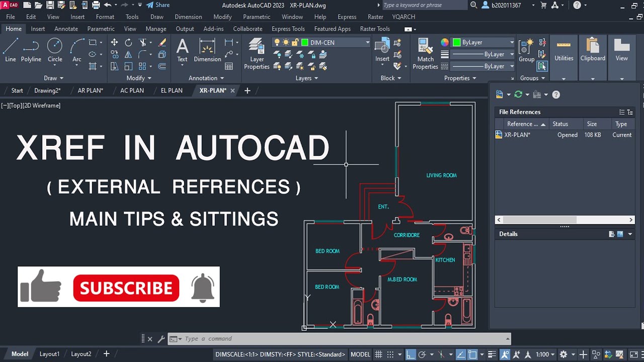Switch to Layout1 tab
The height and width of the screenshot is (362, 644).
point(49,354)
